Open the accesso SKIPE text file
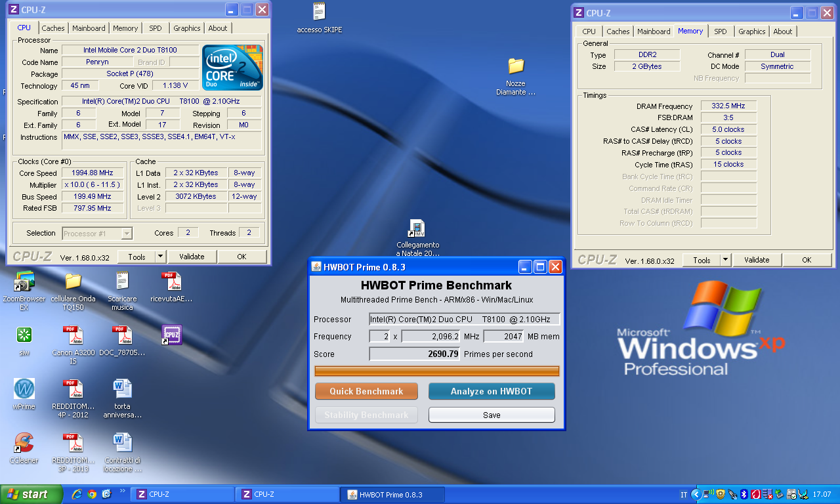This screenshot has width=840, height=504. pos(320,12)
